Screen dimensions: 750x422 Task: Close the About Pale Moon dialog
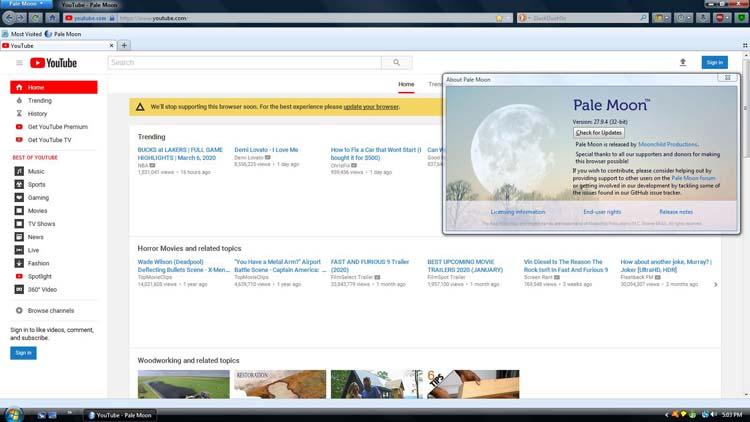pos(728,78)
